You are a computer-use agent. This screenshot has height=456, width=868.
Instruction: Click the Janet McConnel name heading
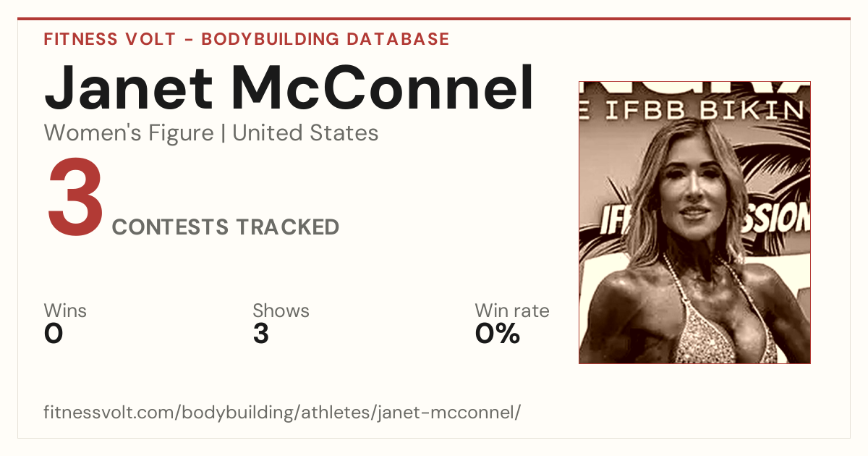(x=289, y=88)
